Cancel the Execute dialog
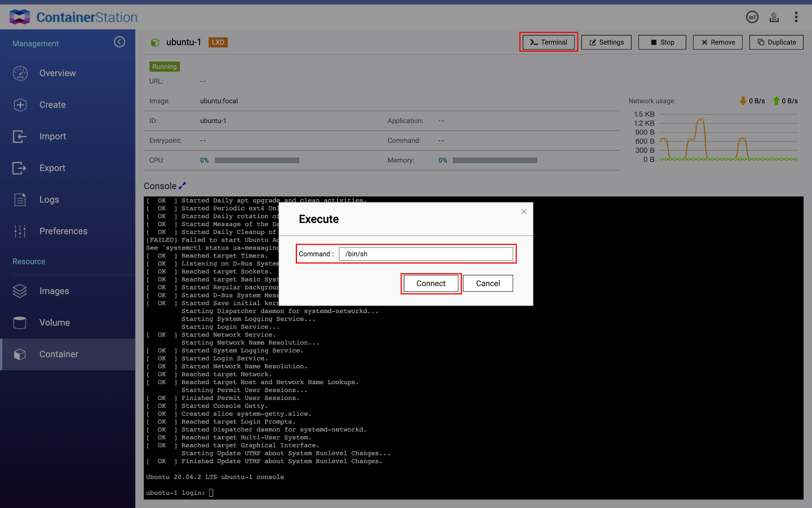The width and height of the screenshot is (812, 508). [x=488, y=283]
